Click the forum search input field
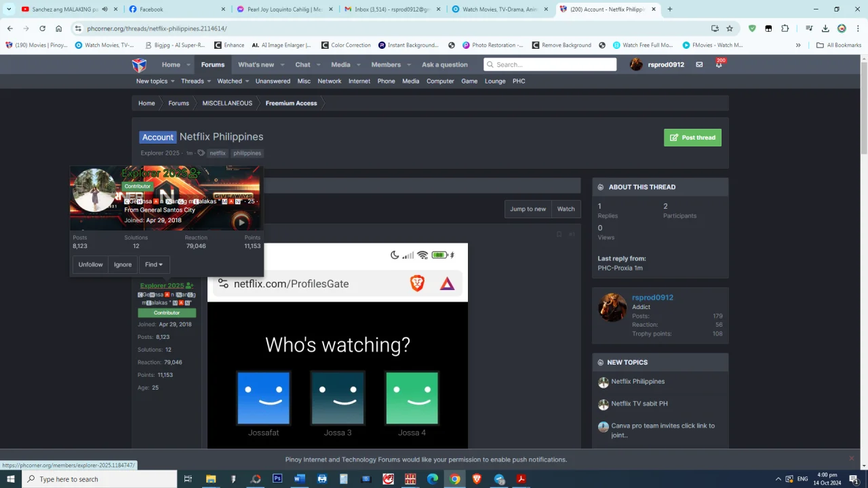Viewport: 868px width, 488px height. [550, 64]
